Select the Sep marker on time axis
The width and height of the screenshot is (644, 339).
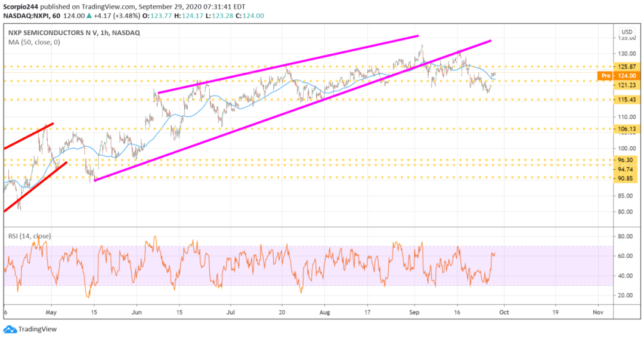coord(416,311)
